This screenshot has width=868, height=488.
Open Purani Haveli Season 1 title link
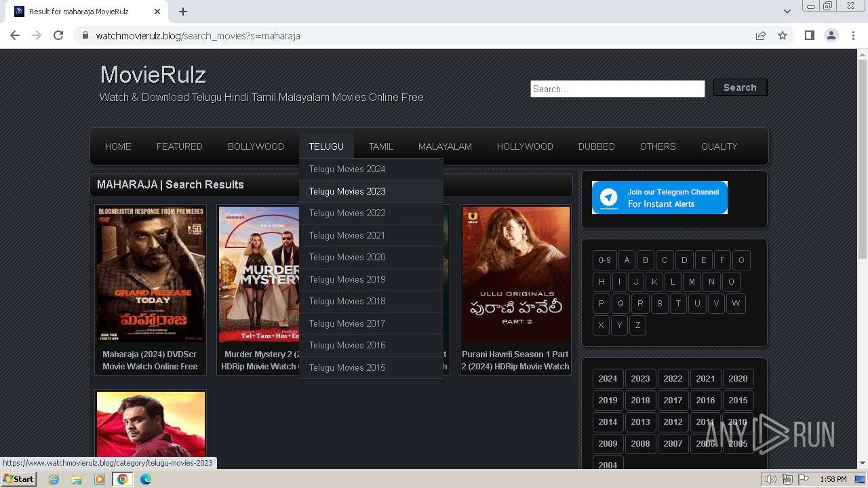(515, 360)
